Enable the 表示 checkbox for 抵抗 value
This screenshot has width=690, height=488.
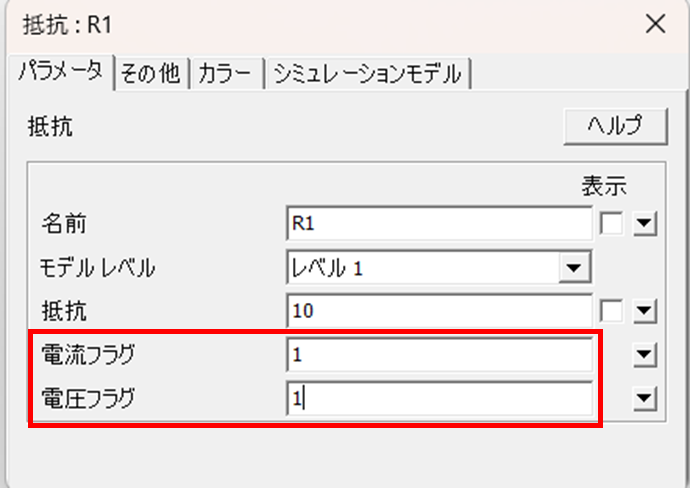click(612, 312)
